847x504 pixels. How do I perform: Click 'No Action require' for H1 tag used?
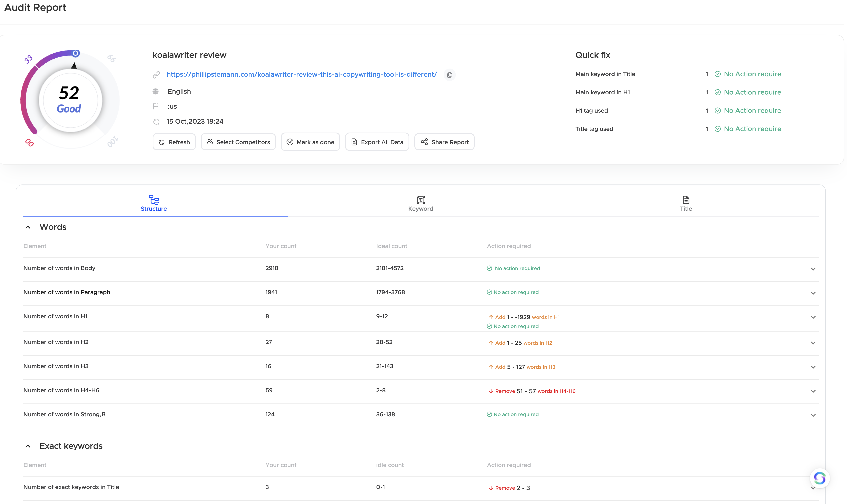pyautogui.click(x=752, y=111)
